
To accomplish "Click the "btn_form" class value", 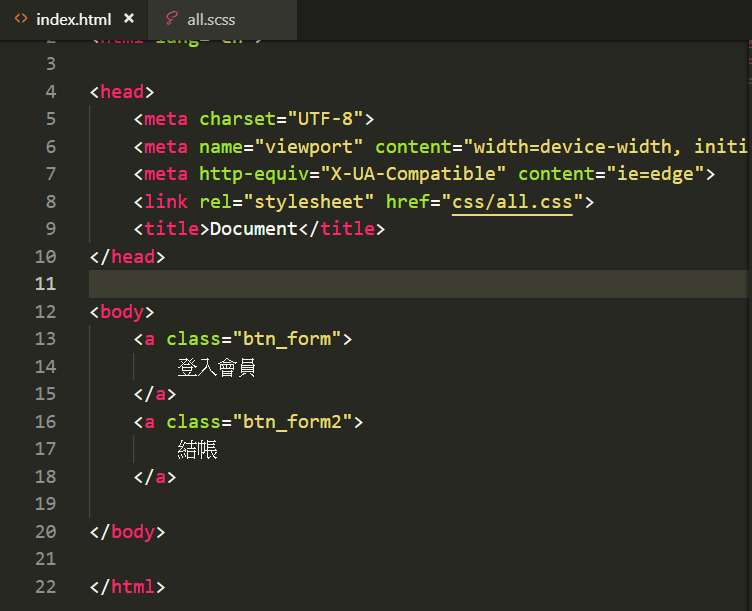I will pyautogui.click(x=287, y=339).
